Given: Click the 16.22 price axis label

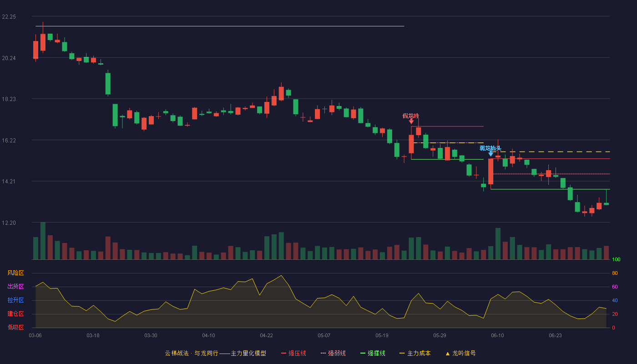Looking at the screenshot, I should [x=9, y=141].
